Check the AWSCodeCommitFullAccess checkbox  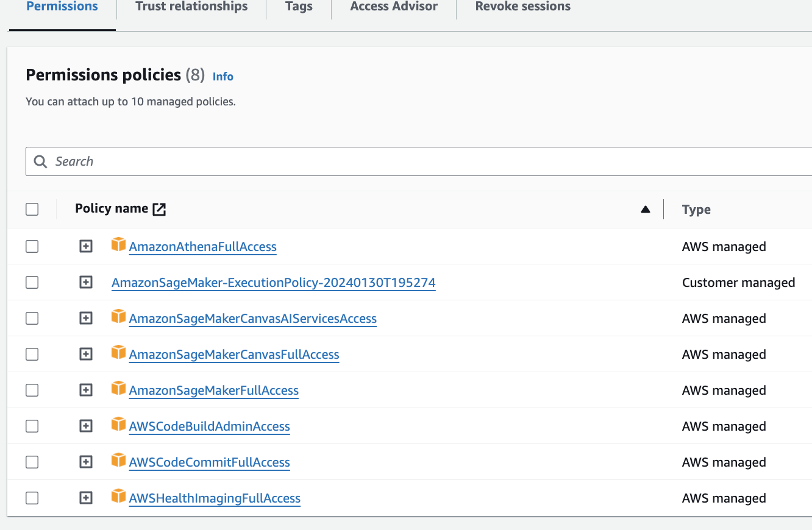pos(32,462)
